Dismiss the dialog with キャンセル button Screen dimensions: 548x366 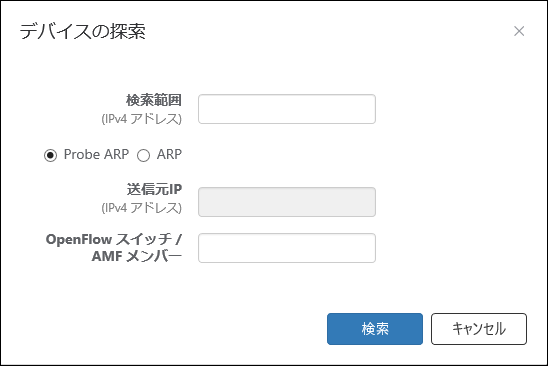click(x=479, y=329)
